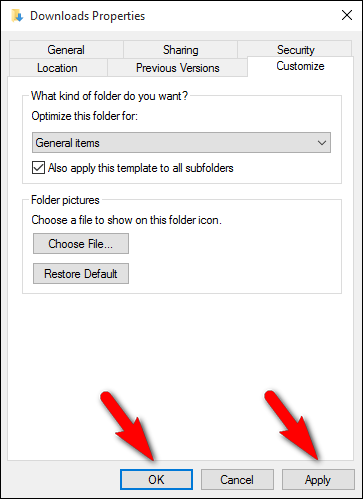Click the Downloads Properties title bar text
The height and width of the screenshot is (499, 363).
[x=88, y=16]
